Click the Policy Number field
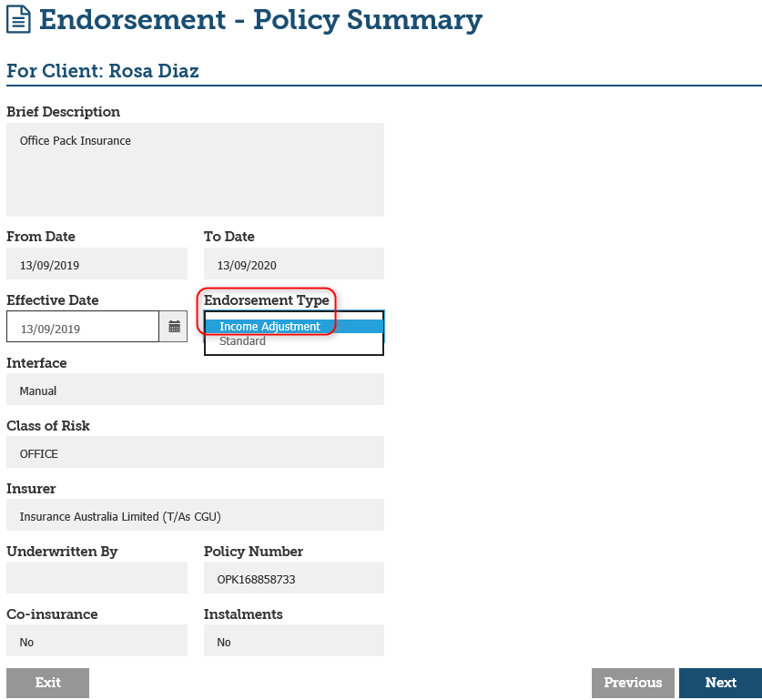 pyautogui.click(x=293, y=578)
